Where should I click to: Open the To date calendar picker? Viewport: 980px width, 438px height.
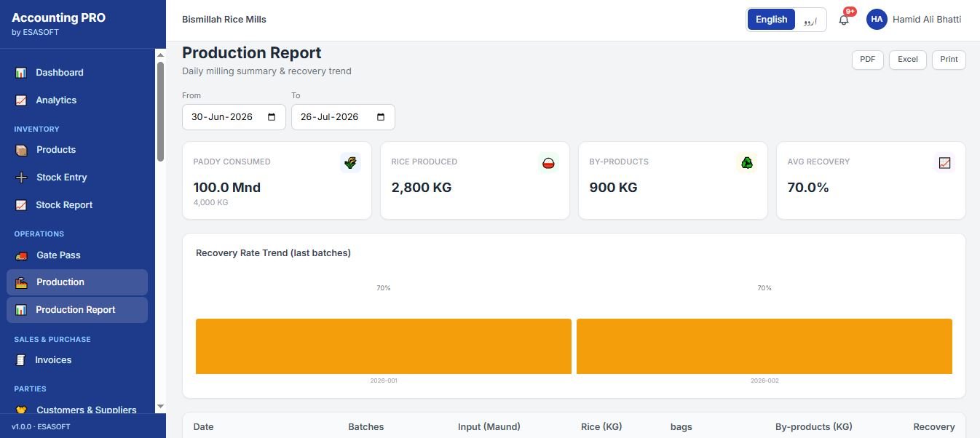pos(381,117)
